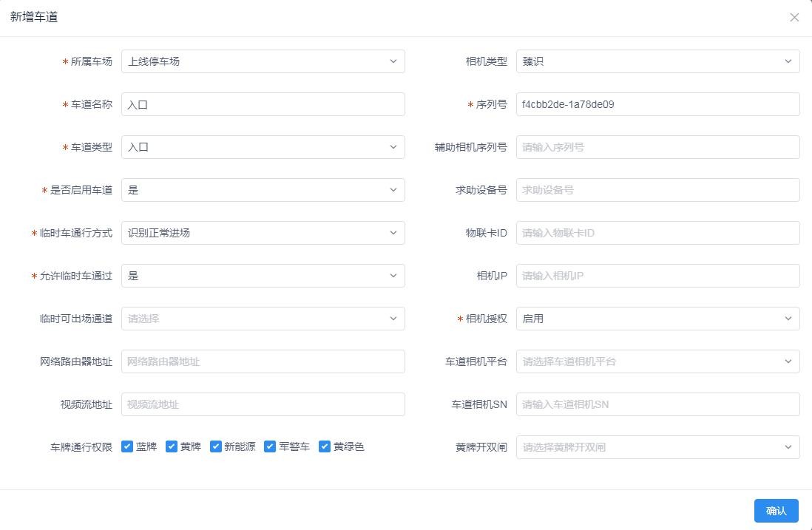Screen dimensions: 812x530
Task: Open the 相机授权 dropdown showing 启用
Action: (657, 319)
